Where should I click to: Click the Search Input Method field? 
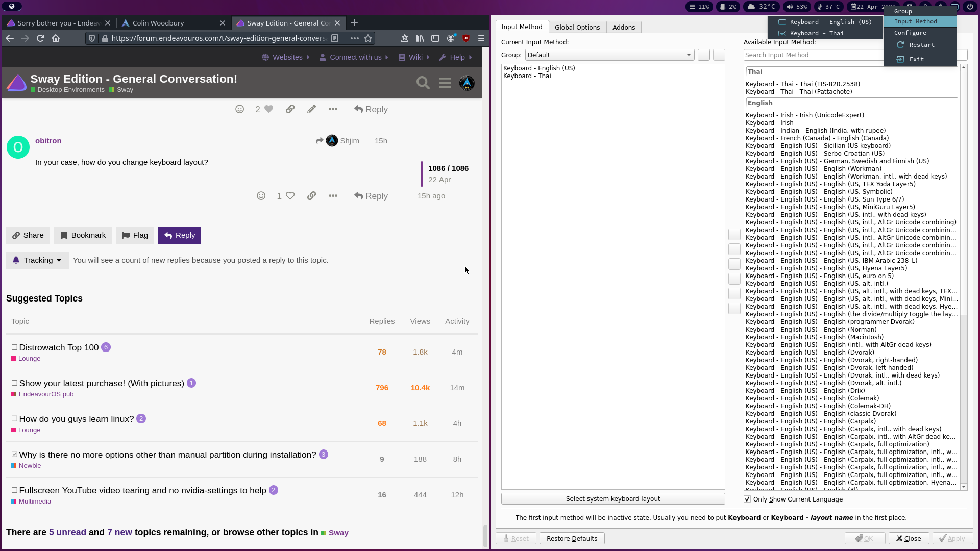click(813, 55)
